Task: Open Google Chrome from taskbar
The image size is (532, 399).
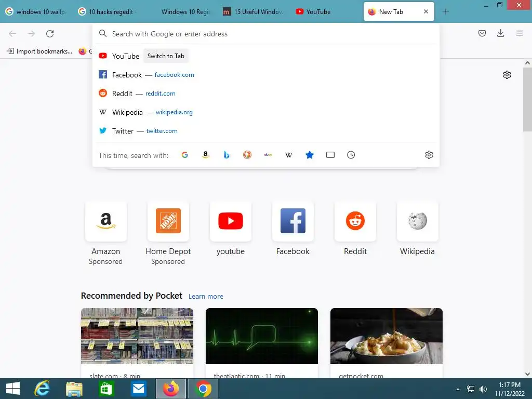Action: (203, 389)
